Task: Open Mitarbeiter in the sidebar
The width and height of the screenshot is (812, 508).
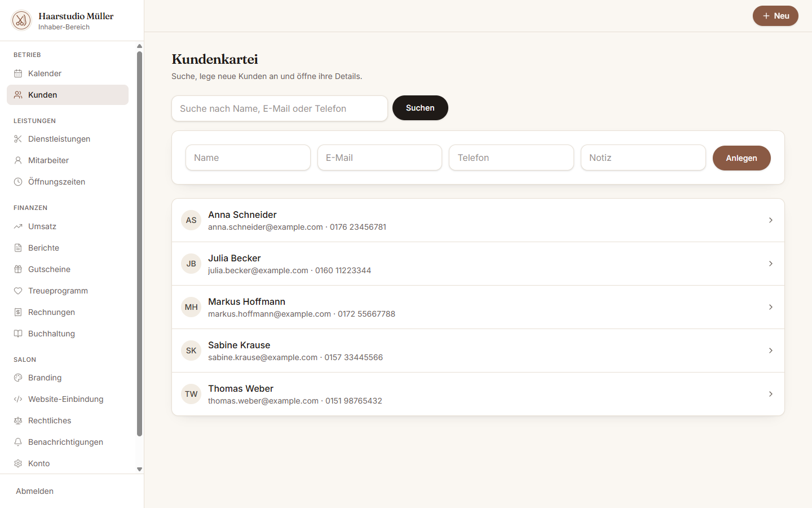Action: pos(68,160)
